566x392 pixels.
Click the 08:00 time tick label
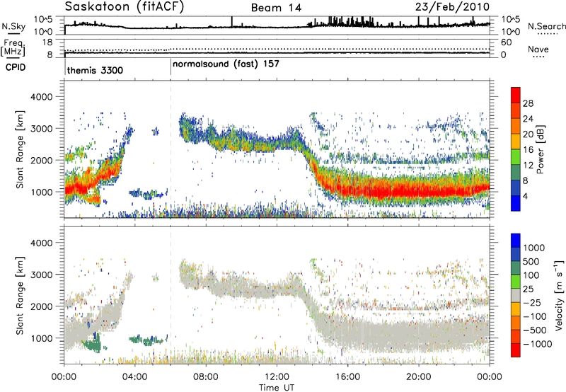pos(206,377)
